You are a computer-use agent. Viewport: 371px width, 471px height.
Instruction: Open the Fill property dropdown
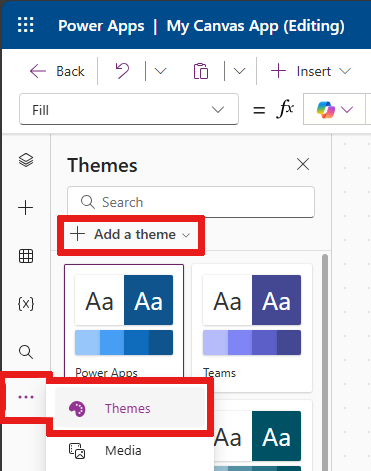[129, 109]
